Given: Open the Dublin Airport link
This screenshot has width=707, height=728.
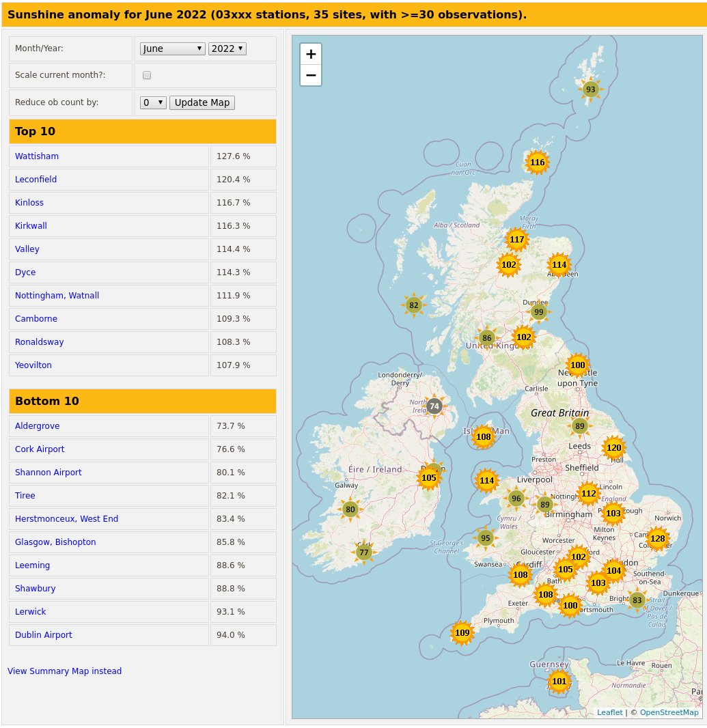Looking at the screenshot, I should coord(43,634).
